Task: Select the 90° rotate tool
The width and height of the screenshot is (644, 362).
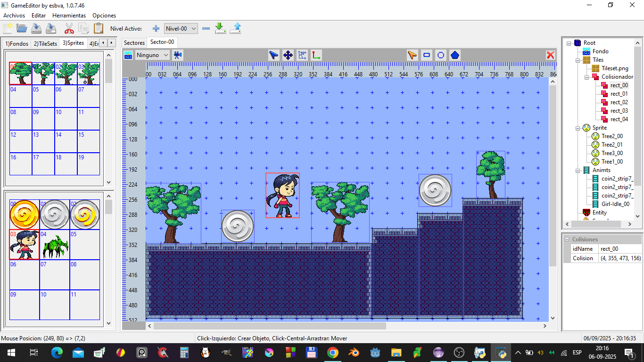Action: [302, 55]
